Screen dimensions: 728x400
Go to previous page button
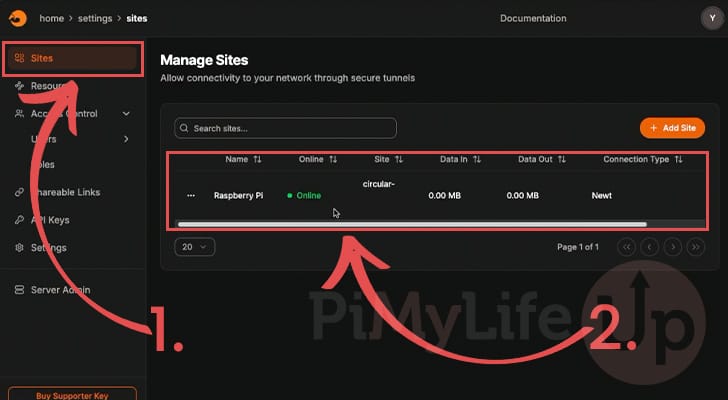point(650,247)
